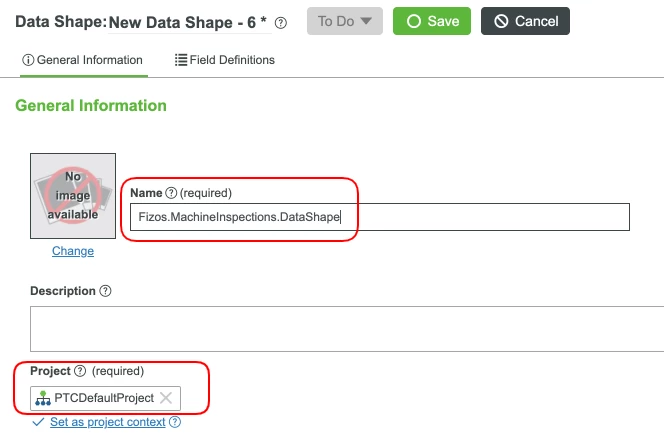
Task: Click the checkmark icon beside 'Set as project context'
Action: click(38, 422)
